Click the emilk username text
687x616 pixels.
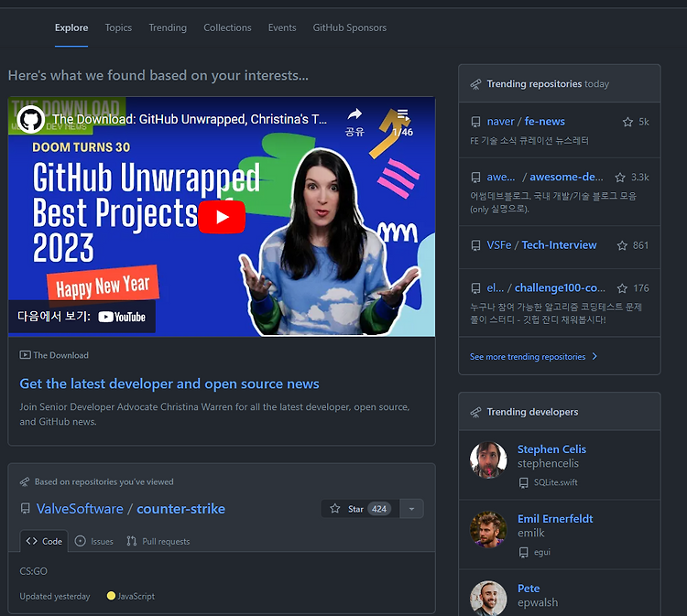pos(530,533)
